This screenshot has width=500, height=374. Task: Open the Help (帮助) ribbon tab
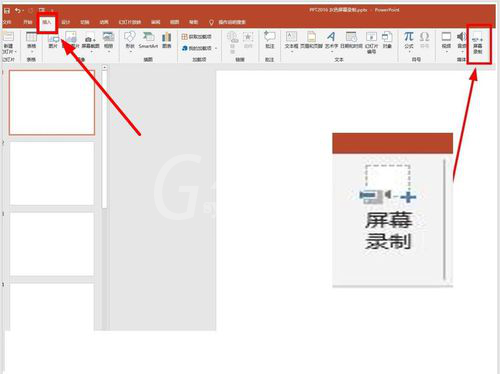click(193, 22)
